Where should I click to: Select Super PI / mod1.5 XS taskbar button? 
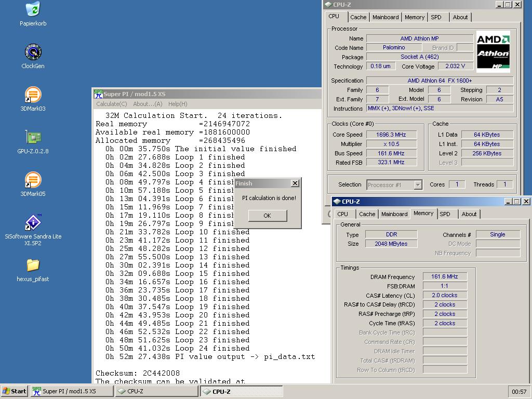(72, 391)
